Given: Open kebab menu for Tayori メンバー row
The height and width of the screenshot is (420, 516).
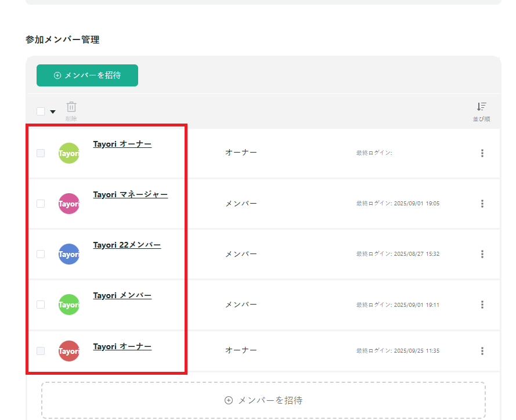Looking at the screenshot, I should (482, 304).
